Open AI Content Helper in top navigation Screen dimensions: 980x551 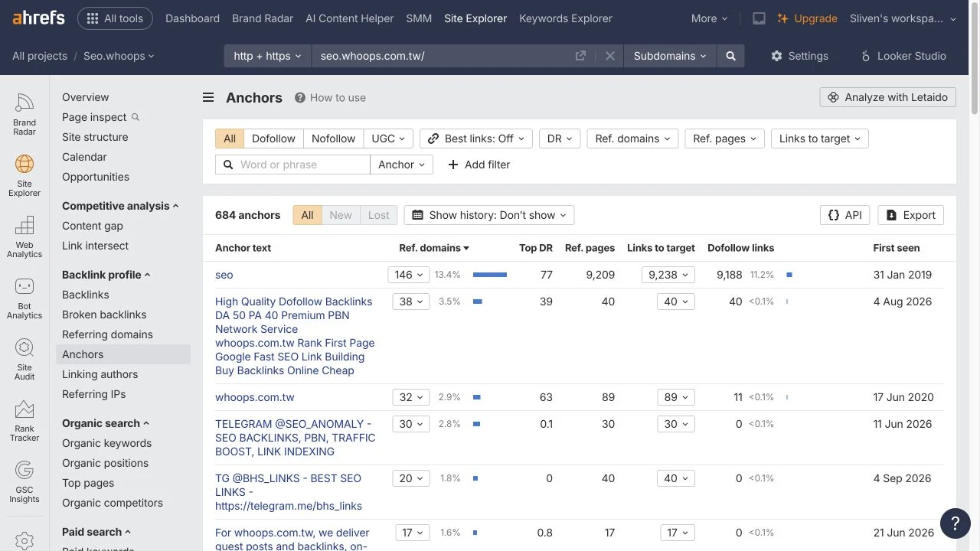pos(349,18)
